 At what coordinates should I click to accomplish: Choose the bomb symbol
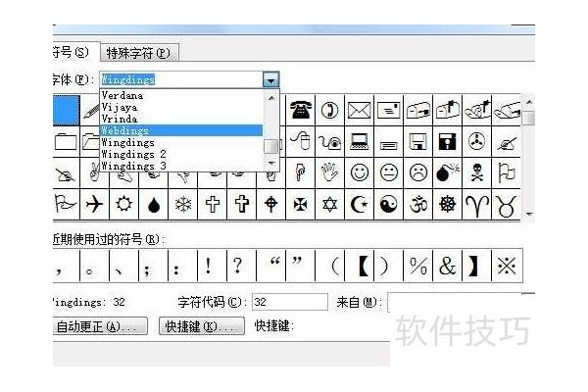pyautogui.click(x=448, y=172)
